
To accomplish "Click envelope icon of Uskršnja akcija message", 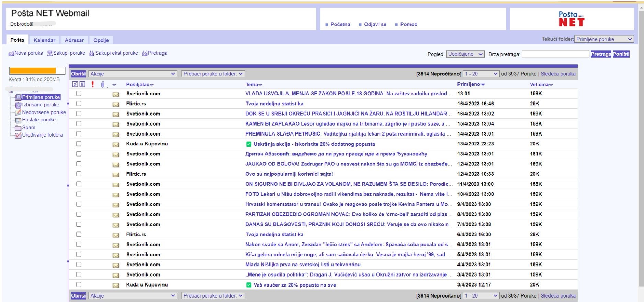I will pos(116,144).
